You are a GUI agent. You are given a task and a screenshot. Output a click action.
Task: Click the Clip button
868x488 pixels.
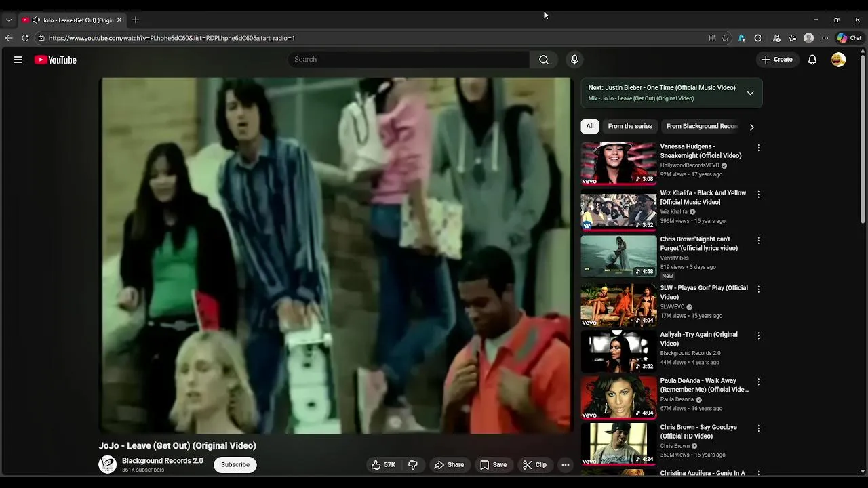point(534,465)
